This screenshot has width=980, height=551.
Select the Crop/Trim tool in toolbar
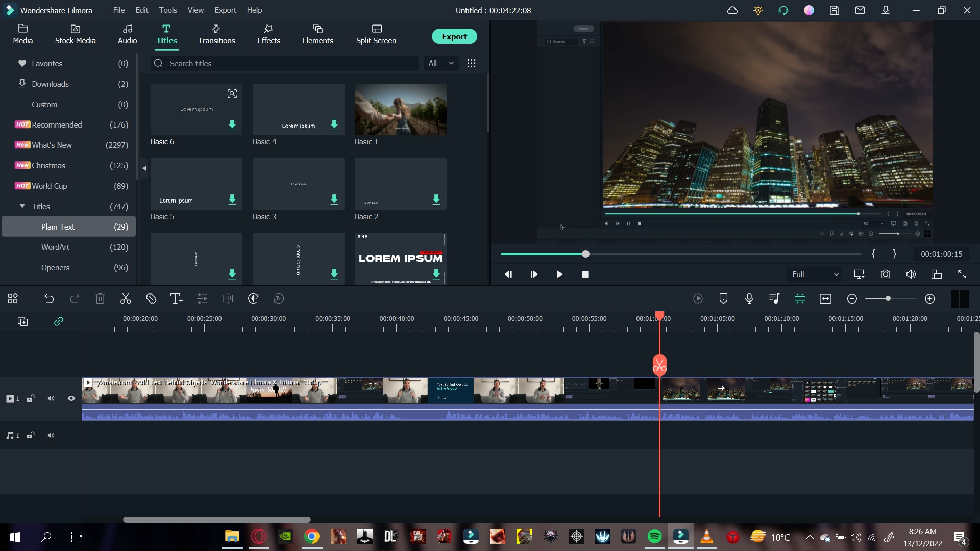151,298
